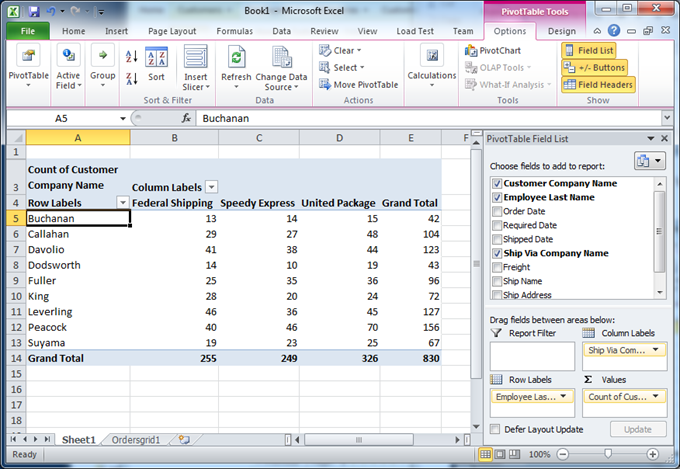Expand the formula bar
Image resolution: width=680 pixels, height=469 pixels.
coord(667,118)
